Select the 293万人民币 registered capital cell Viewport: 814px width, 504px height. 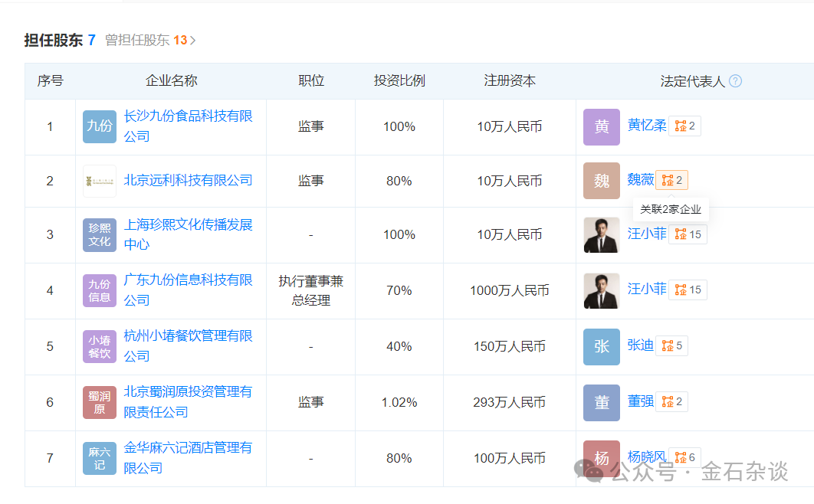pos(509,402)
